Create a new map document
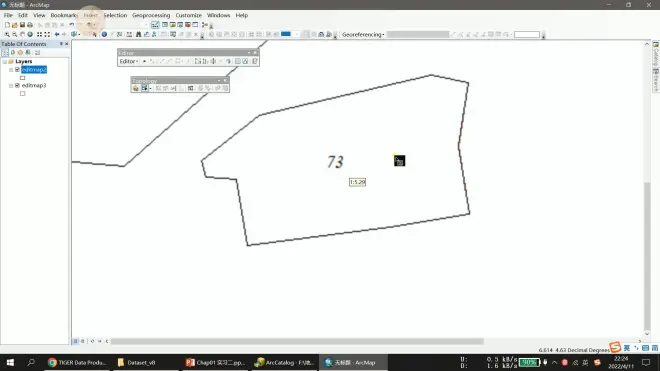The width and height of the screenshot is (660, 371). pos(7,25)
